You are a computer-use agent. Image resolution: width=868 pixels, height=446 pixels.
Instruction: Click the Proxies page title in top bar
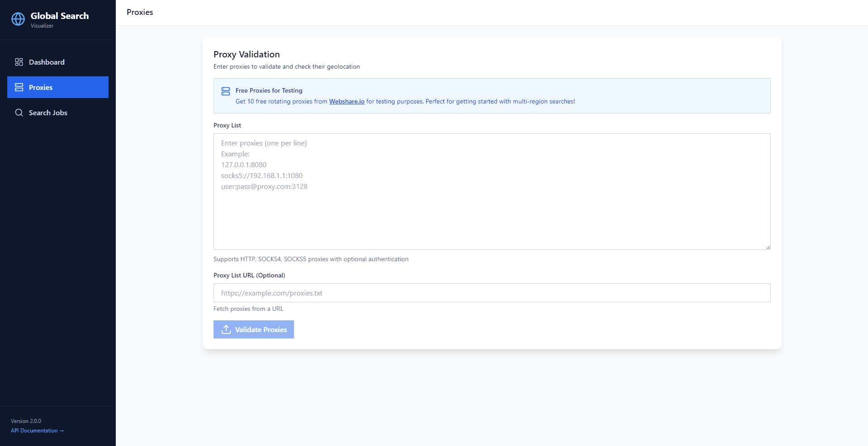[x=139, y=12]
